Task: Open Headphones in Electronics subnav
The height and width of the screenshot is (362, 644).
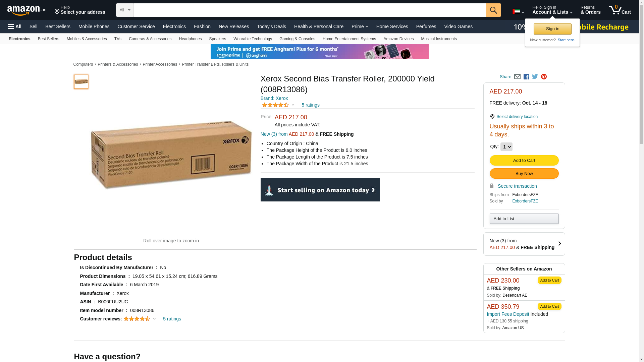Action: tap(190, 39)
